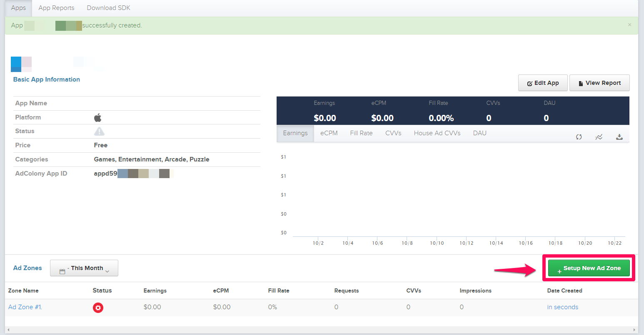Open the This Month date dropdown
The image size is (644, 335).
(84, 268)
